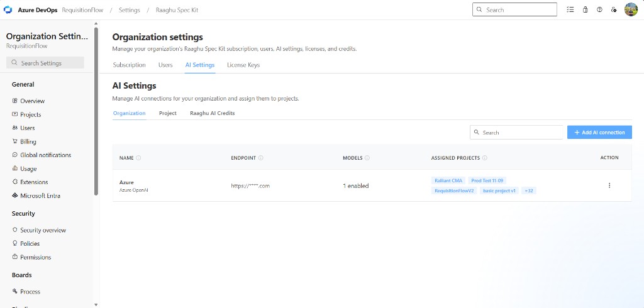Click the Azure connection name
Image resolution: width=644 pixels, height=308 pixels.
[126, 182]
